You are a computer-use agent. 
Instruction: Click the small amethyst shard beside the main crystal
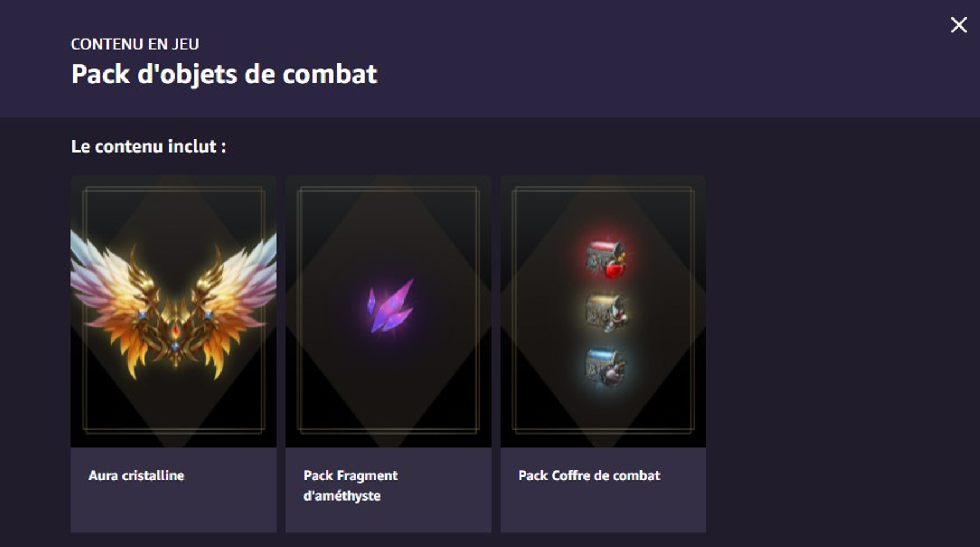[x=371, y=302]
